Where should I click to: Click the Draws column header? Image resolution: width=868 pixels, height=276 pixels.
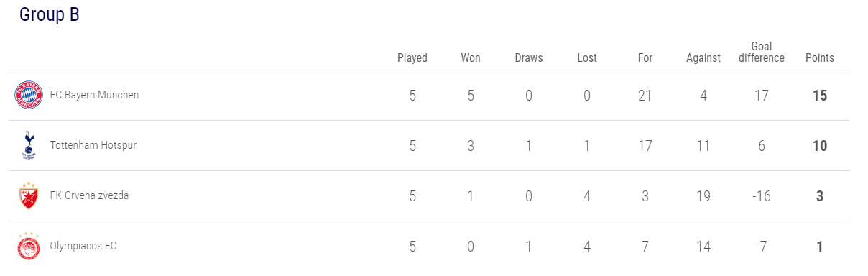tap(529, 57)
